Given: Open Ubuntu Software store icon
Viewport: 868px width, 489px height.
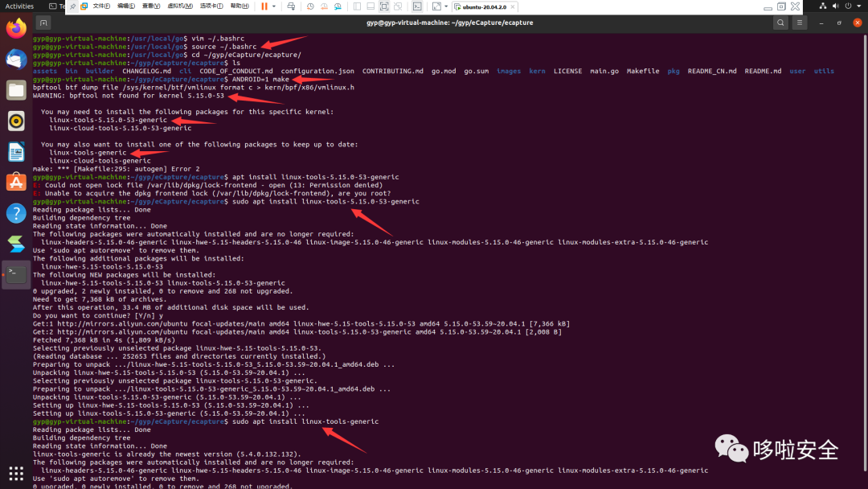Looking at the screenshot, I should tap(16, 182).
